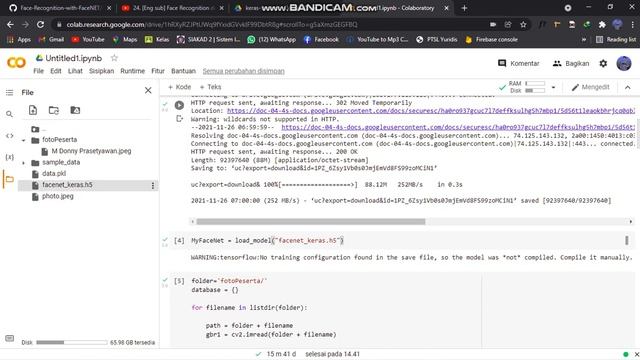Open a new browser tab

pos(464,8)
